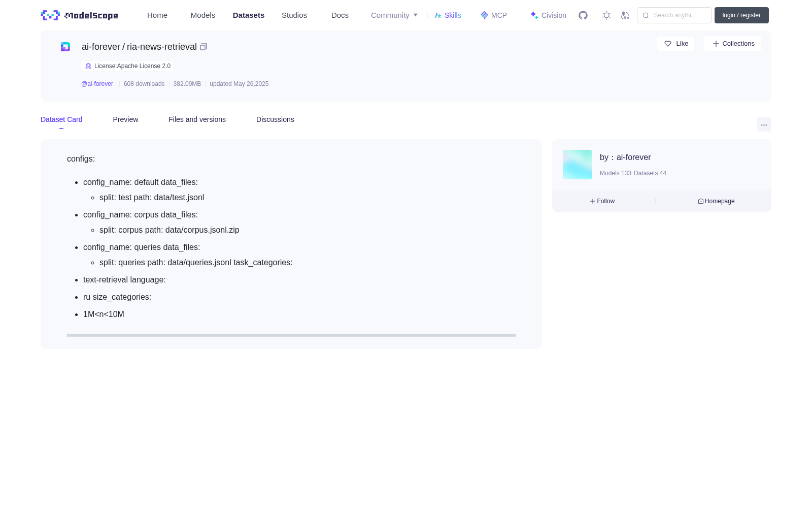Toggle the light/dark theme sun icon
The image size is (812, 508).
[x=606, y=15]
